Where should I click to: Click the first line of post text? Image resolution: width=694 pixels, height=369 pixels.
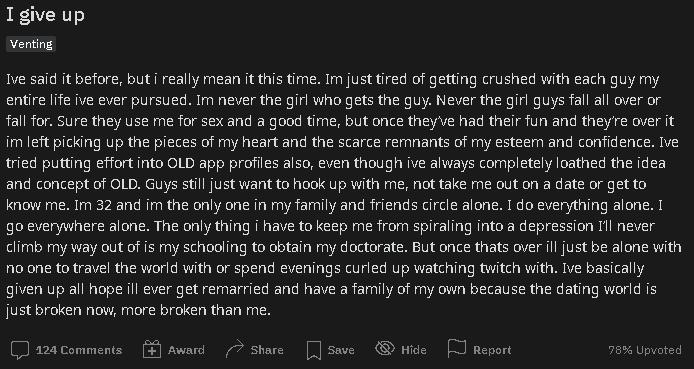(333, 80)
